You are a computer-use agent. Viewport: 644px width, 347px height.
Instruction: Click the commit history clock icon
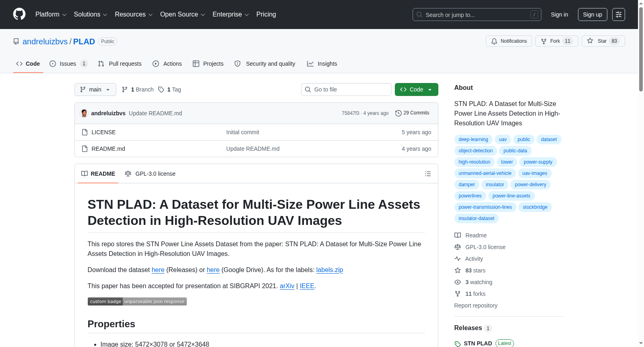pos(398,113)
